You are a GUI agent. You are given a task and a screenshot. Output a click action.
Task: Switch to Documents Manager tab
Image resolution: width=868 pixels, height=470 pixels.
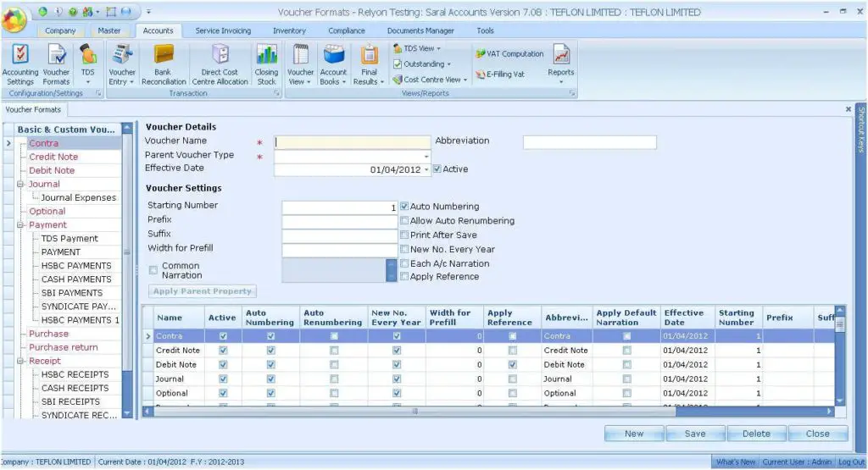420,31
